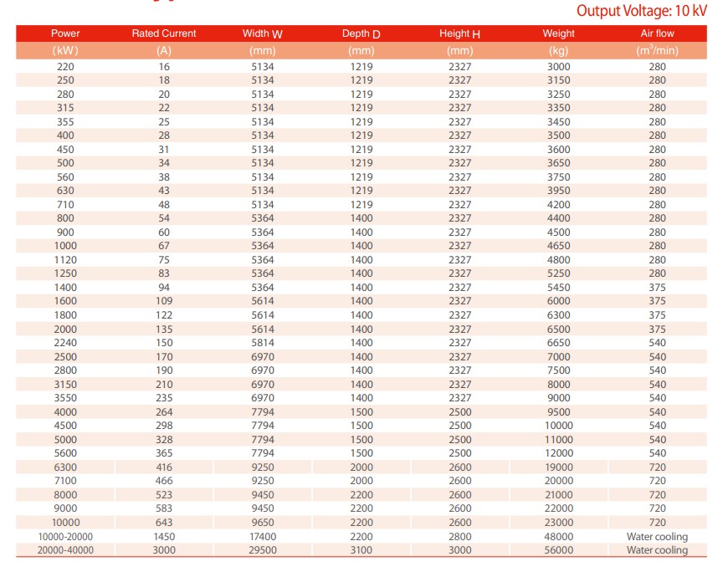
Task: Click weight value 3000
Action: pos(558,67)
